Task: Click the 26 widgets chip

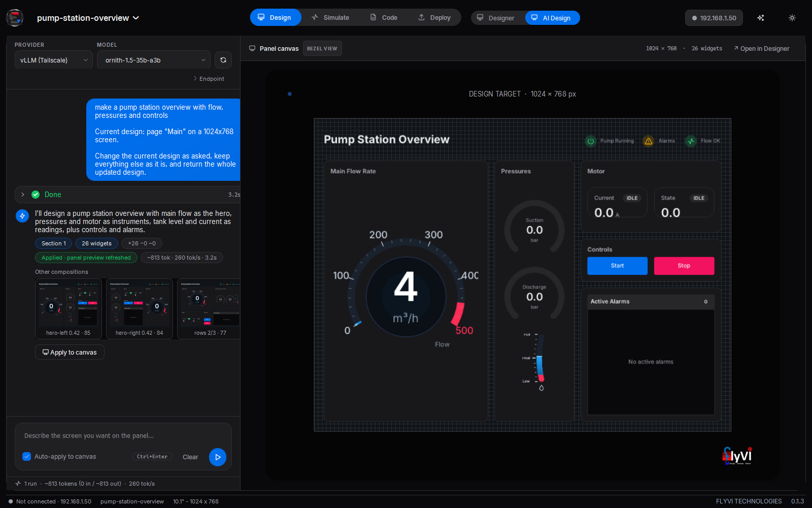Action: [x=97, y=243]
